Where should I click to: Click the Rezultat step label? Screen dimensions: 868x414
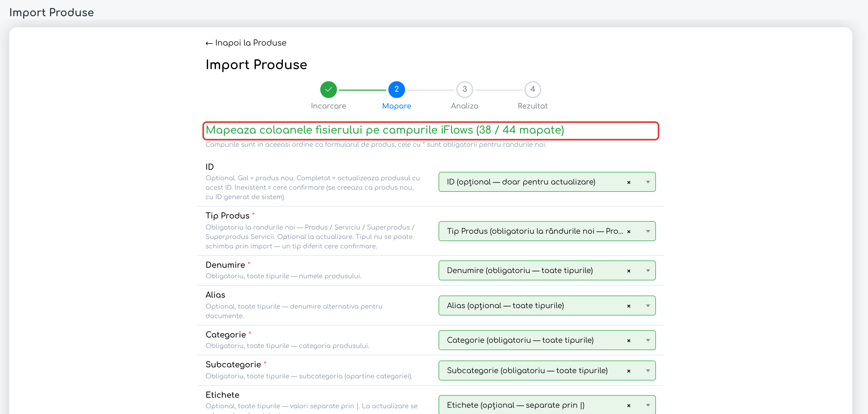click(532, 106)
